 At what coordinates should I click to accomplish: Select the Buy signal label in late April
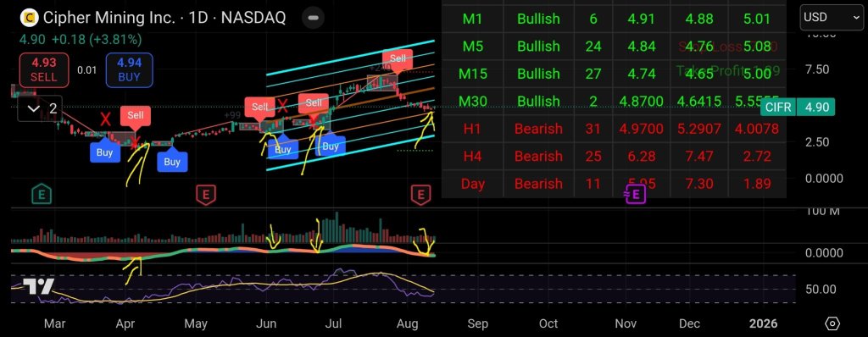coord(171,161)
